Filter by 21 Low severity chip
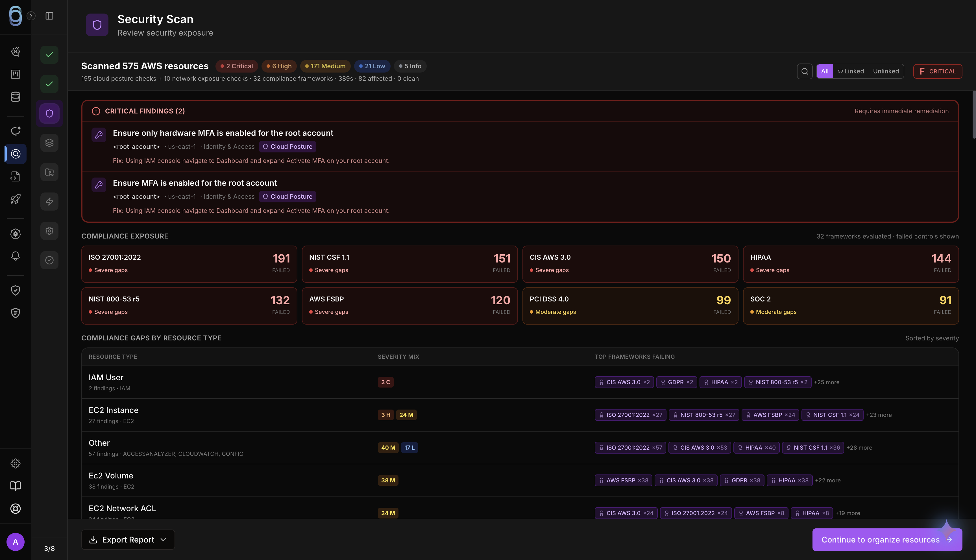Viewport: 976px width, 560px height. tap(372, 66)
